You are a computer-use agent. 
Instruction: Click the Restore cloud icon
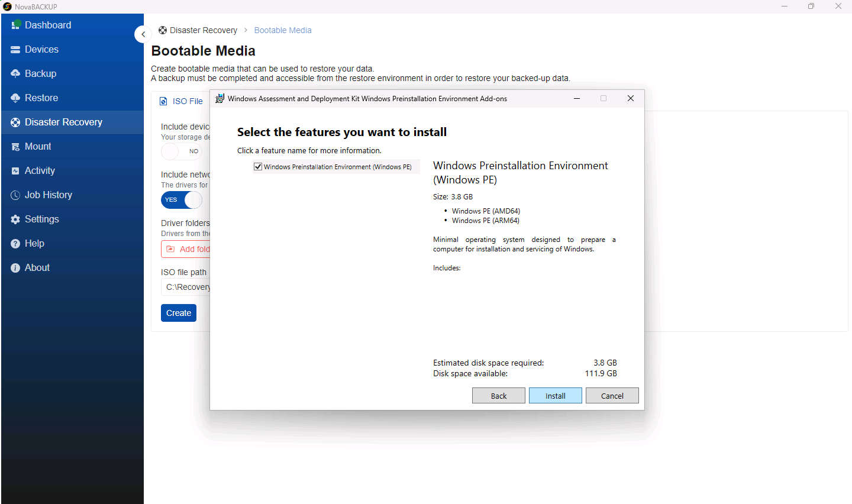click(15, 98)
